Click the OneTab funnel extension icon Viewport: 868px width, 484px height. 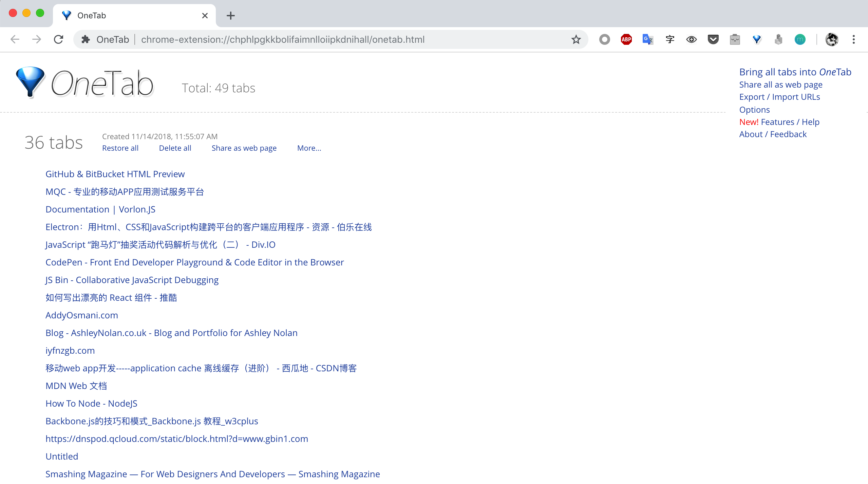point(756,39)
